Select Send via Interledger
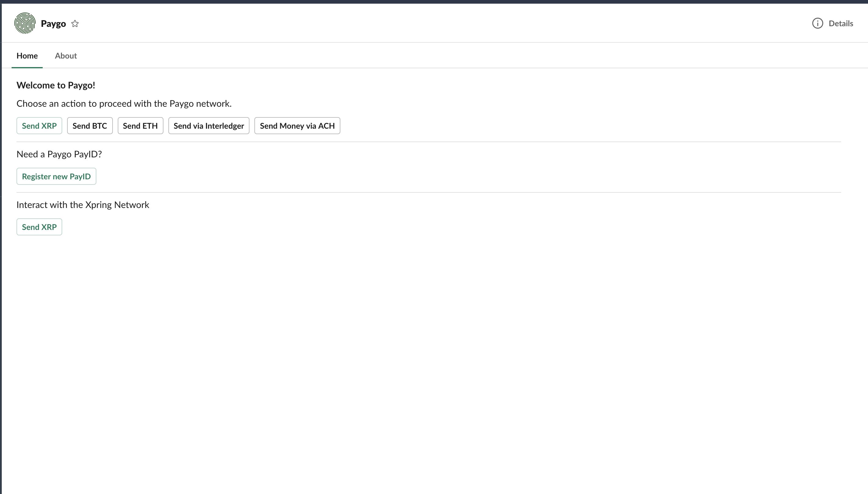This screenshot has width=868, height=494. pyautogui.click(x=209, y=126)
